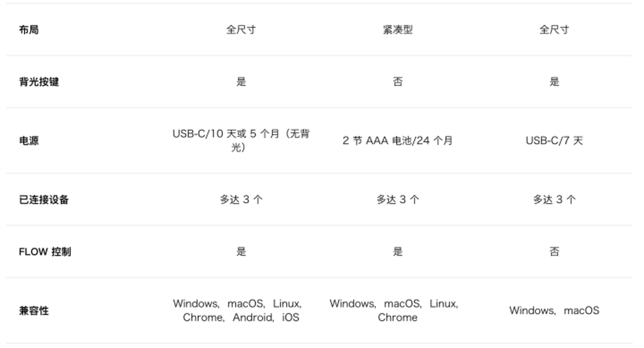Select the 否 value in backlight row
This screenshot has width=644, height=348.
pos(398,82)
